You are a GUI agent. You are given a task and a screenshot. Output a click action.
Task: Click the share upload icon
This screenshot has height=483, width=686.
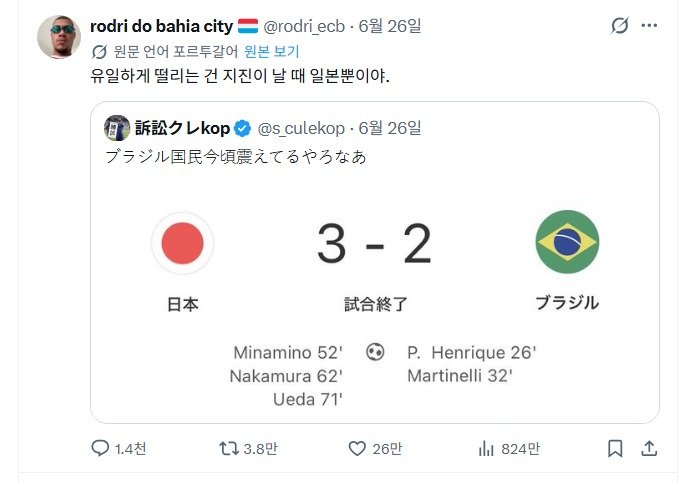tap(649, 448)
